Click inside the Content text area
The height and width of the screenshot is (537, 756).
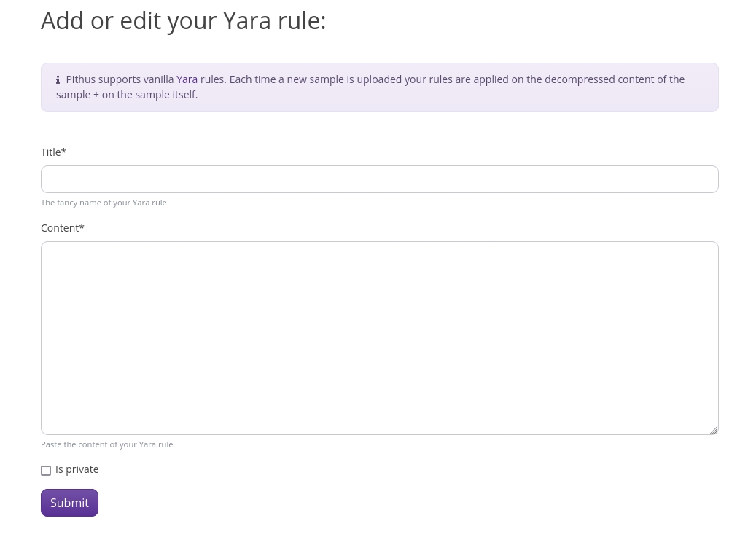click(379, 337)
